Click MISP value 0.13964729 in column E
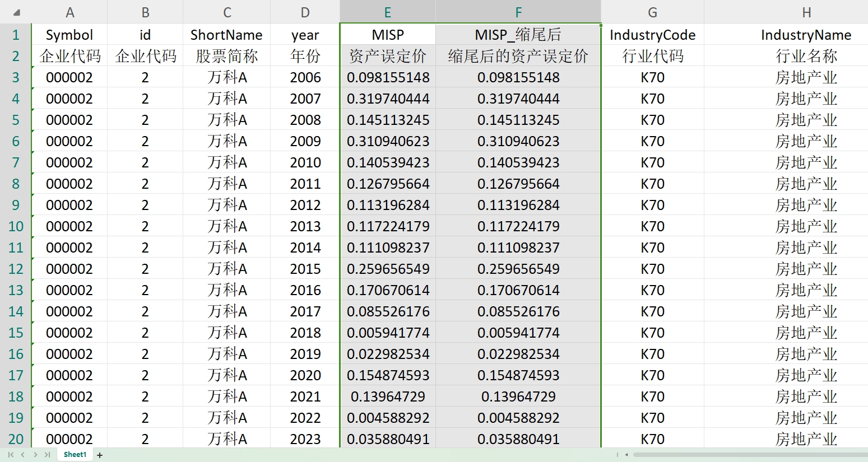 click(388, 396)
